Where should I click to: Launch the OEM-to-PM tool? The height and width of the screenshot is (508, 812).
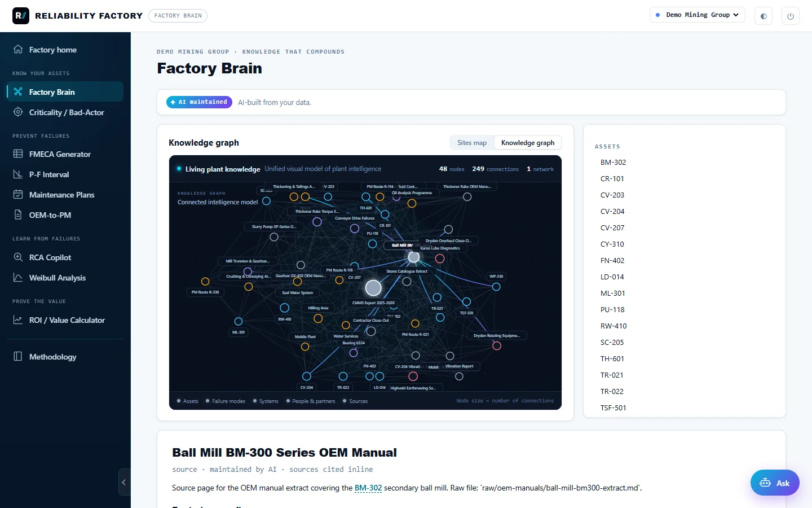(65, 215)
